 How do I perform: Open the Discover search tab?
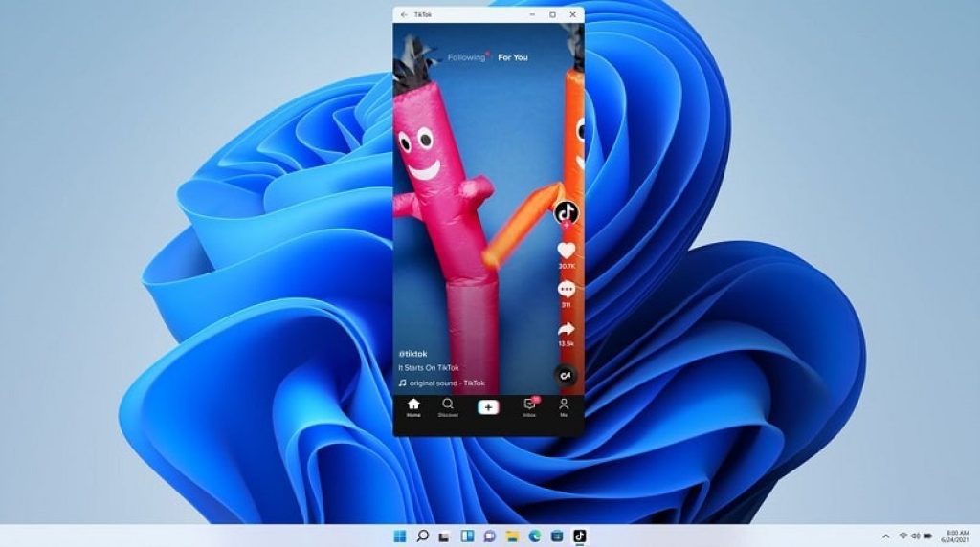(448, 407)
